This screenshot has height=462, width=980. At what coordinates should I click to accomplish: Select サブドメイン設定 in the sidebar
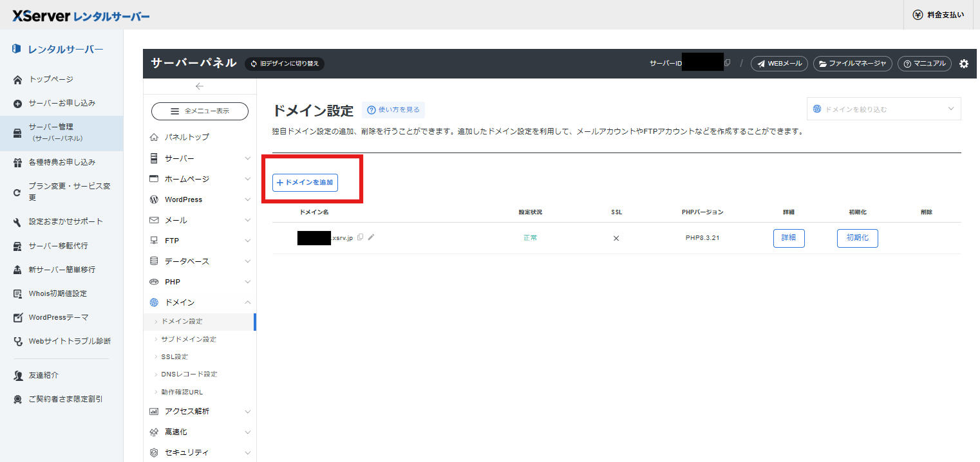[x=188, y=339]
